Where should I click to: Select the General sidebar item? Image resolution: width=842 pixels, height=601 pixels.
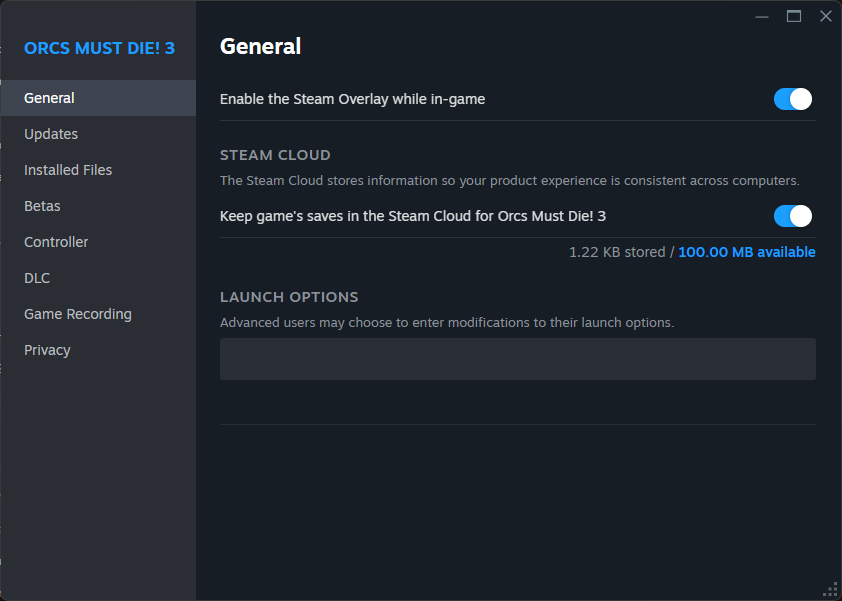(98, 98)
